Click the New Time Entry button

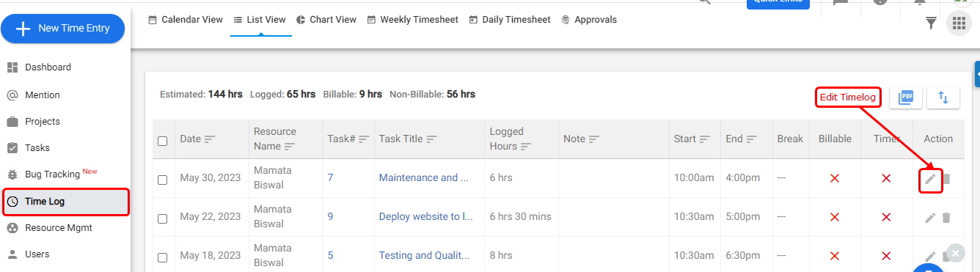(63, 29)
